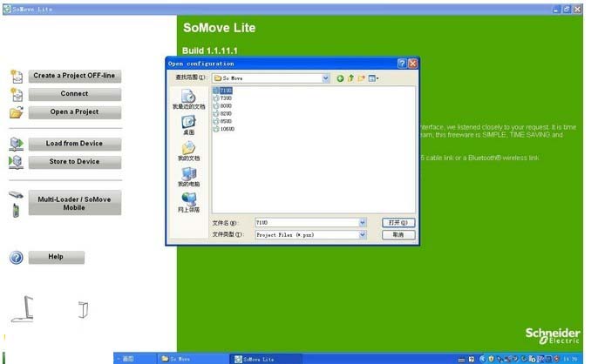Switch to So Move folder taskbar button
Screen dimensions: 598x364
[x=193, y=359]
